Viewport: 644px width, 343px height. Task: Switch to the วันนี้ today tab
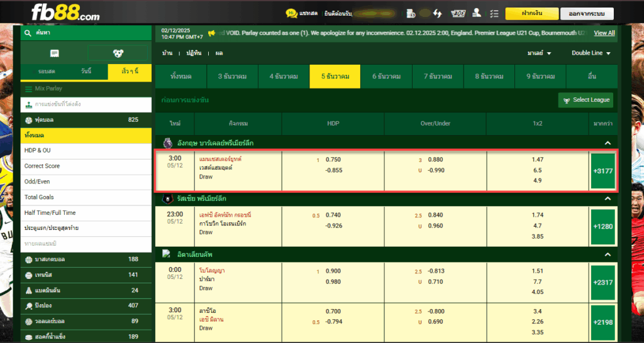pyautogui.click(x=86, y=72)
